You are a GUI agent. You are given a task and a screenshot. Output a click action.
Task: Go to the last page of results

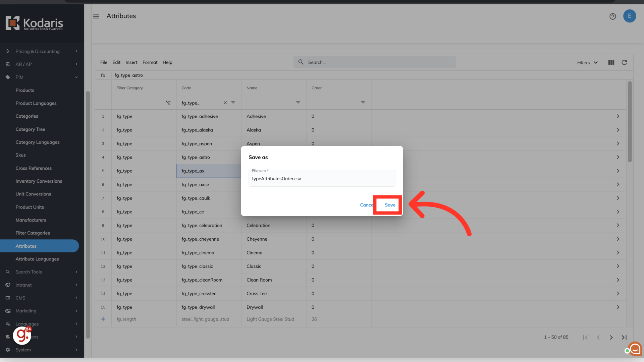tap(624, 338)
